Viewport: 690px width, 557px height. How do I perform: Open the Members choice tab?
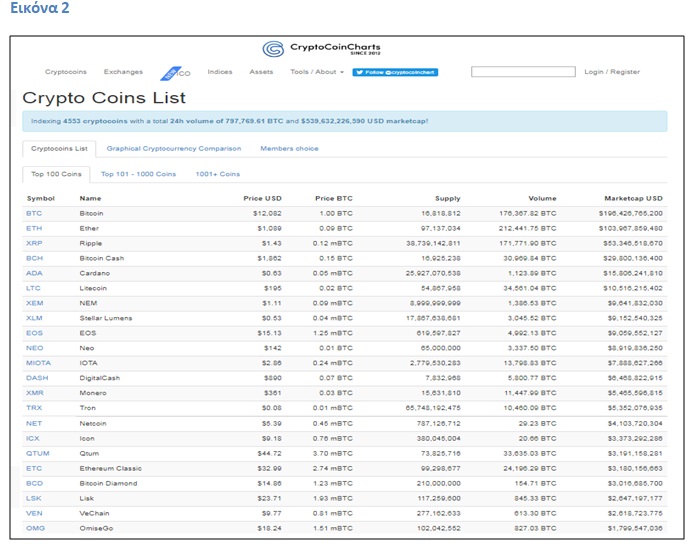(289, 149)
